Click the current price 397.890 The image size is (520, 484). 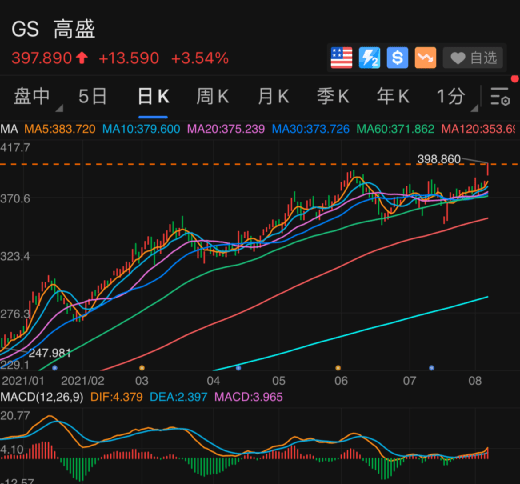coord(42,58)
